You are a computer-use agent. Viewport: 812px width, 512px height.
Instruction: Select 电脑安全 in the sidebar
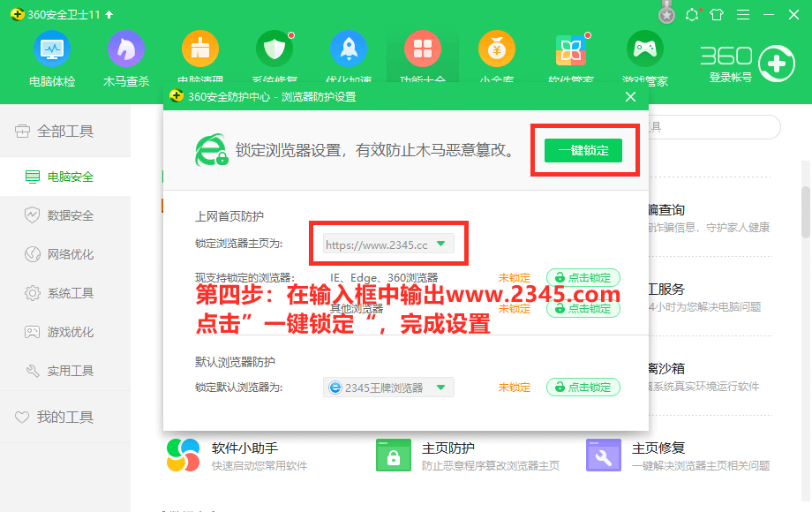coord(65,177)
